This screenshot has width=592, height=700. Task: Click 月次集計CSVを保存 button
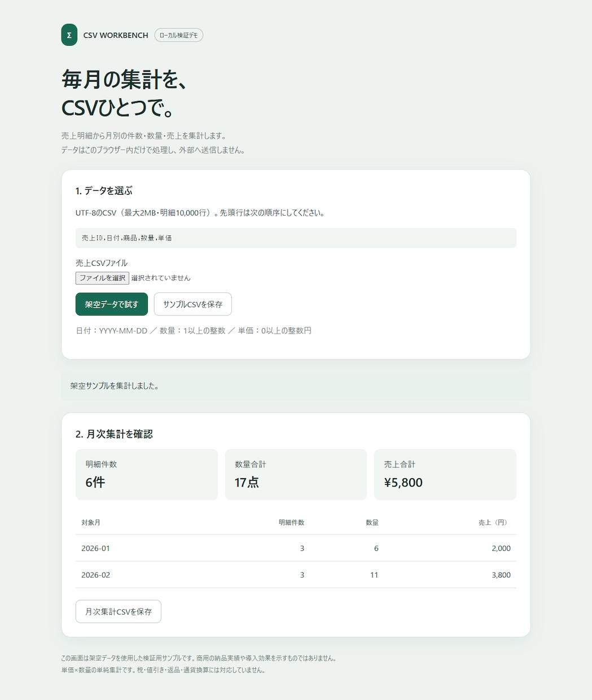tap(119, 611)
